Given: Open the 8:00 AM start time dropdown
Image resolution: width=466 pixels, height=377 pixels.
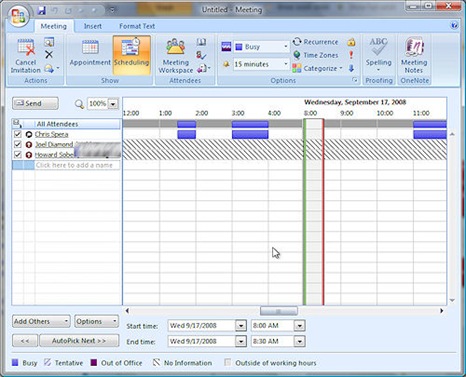Looking at the screenshot, I should [300, 325].
